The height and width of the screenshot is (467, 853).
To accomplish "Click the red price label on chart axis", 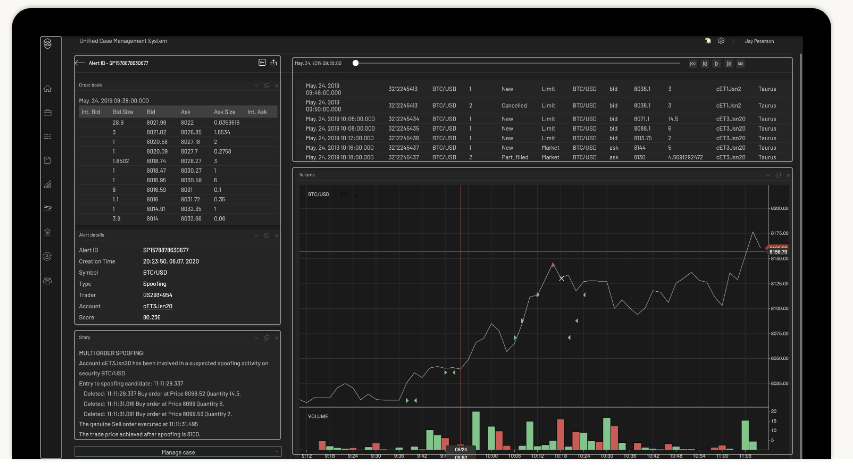I will tap(778, 250).
